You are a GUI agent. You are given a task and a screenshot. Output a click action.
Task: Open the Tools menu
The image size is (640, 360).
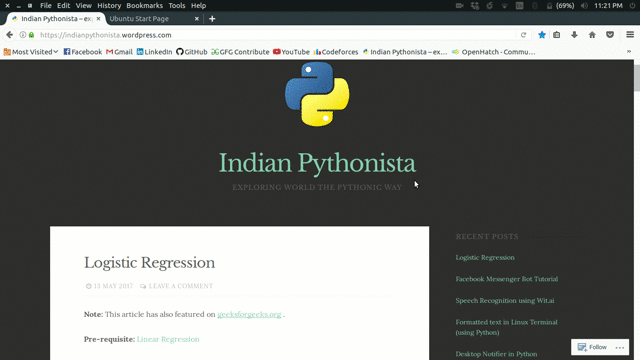(177, 6)
